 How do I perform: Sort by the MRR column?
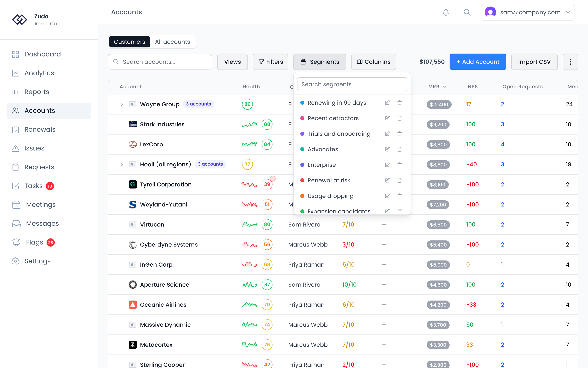(x=437, y=87)
